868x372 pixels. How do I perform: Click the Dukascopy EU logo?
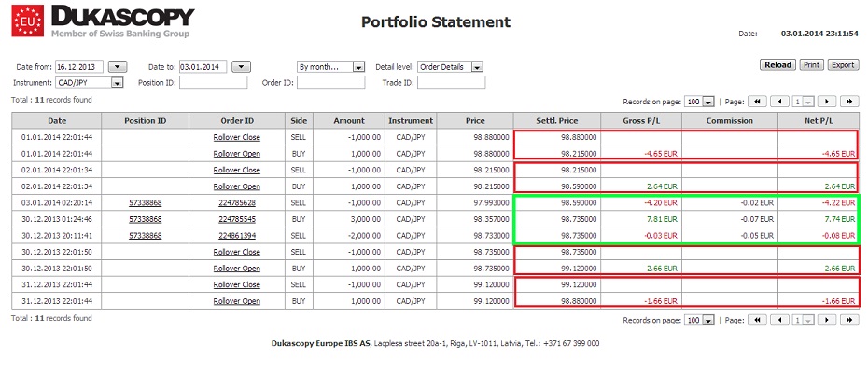pos(28,21)
